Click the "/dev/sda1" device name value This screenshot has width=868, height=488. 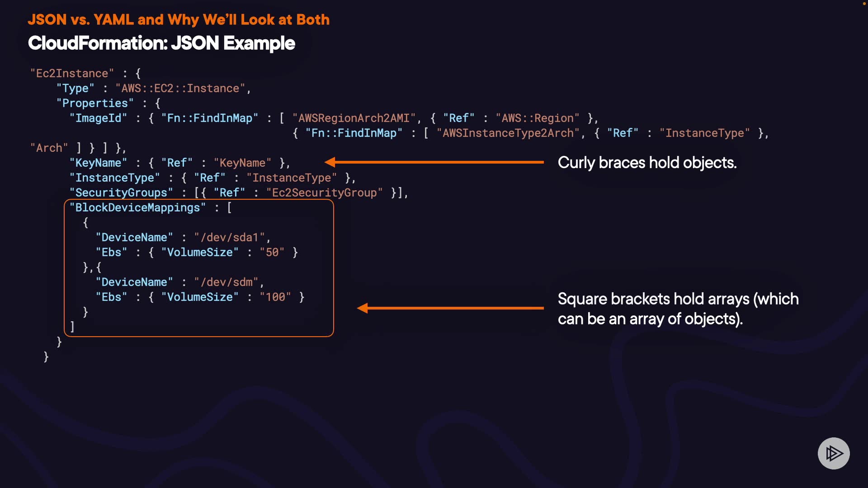229,237
